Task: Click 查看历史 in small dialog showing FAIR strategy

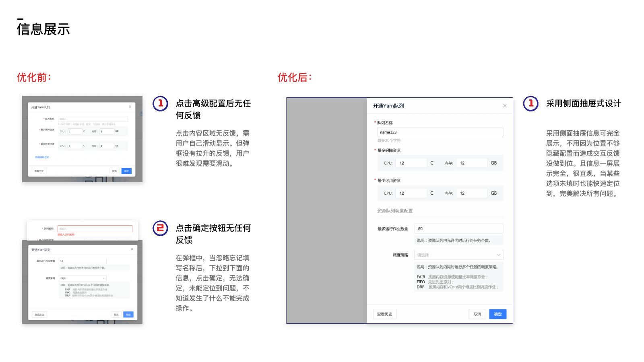Action: click(x=39, y=315)
